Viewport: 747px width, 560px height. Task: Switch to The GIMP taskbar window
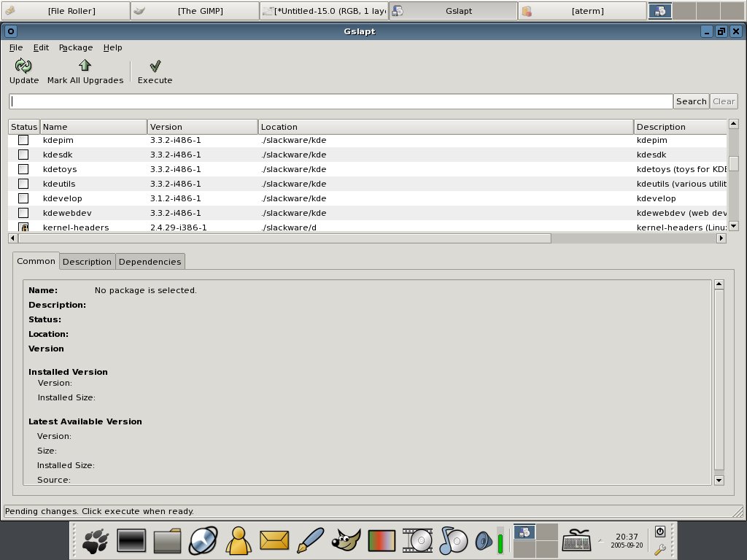click(x=195, y=11)
